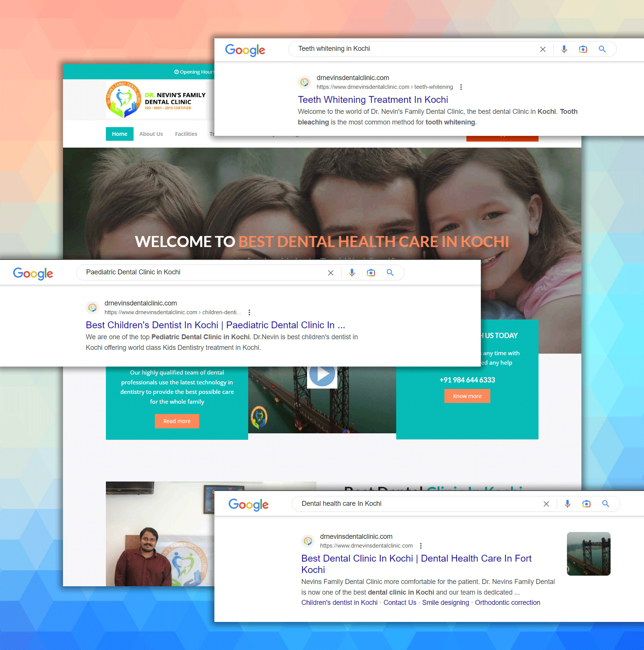Image resolution: width=644 pixels, height=650 pixels.
Task: Open 'Teeth Whitening Treatment In Kochi' result link
Action: pyautogui.click(x=373, y=99)
